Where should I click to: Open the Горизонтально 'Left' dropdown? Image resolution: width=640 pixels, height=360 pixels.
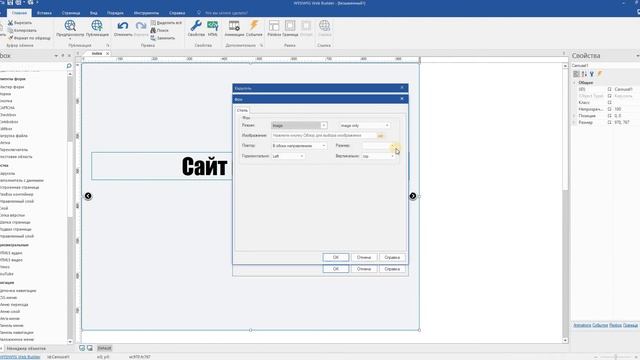tap(288, 156)
